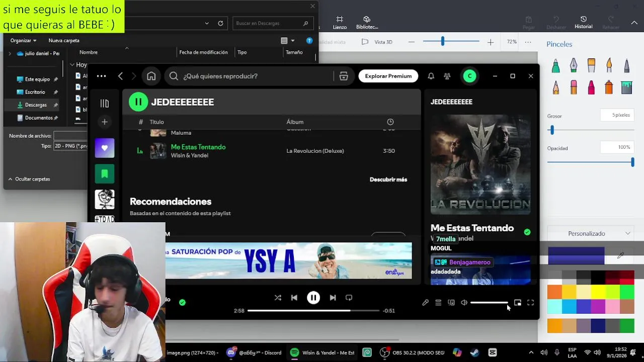Open Spotify three-dot main menu
This screenshot has height=362, width=644.
point(101,76)
